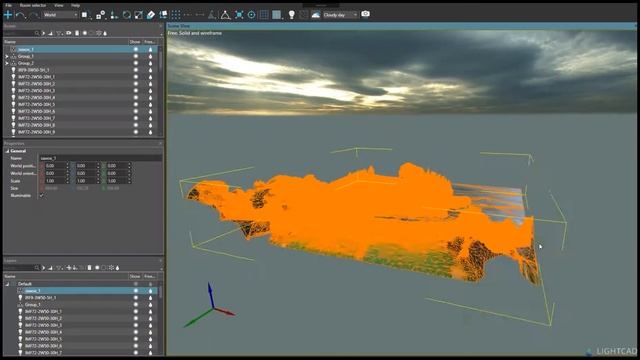Click the Scale Z value field
The width and height of the screenshot is (640, 360).
[118, 181]
